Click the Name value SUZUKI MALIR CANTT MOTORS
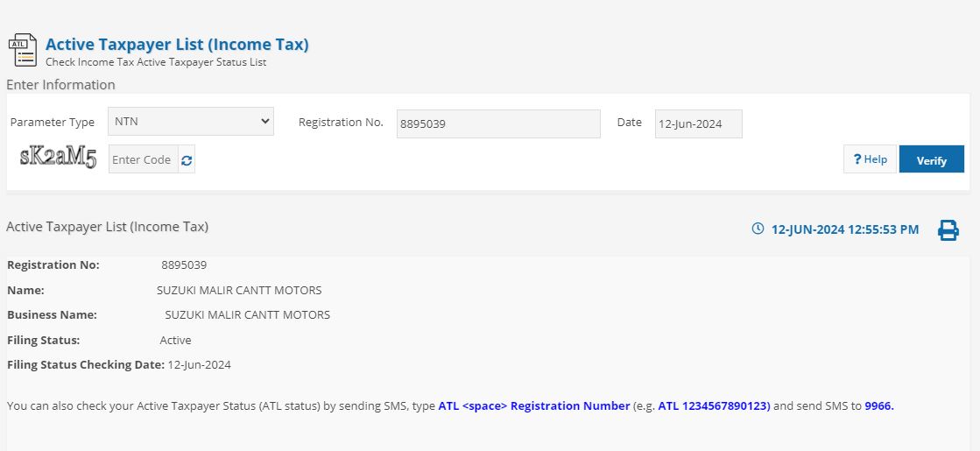This screenshot has height=451, width=980. click(239, 290)
